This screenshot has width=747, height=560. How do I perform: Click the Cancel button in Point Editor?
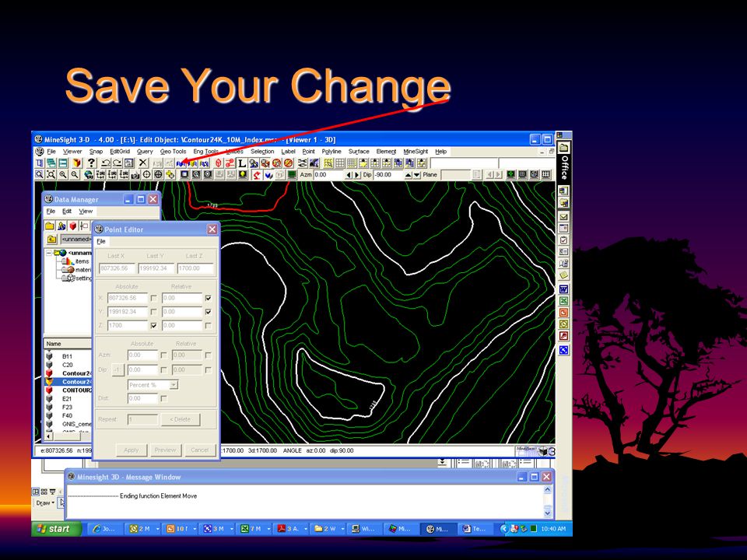tap(200, 450)
